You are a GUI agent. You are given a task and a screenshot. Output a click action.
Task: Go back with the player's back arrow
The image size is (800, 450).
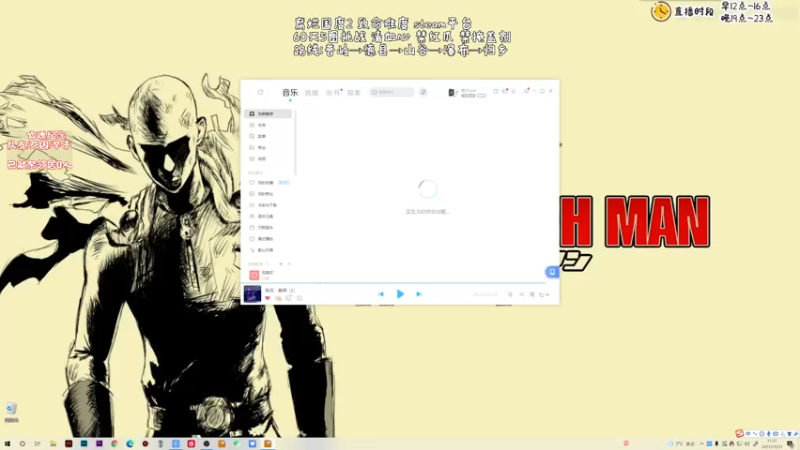tap(249, 92)
